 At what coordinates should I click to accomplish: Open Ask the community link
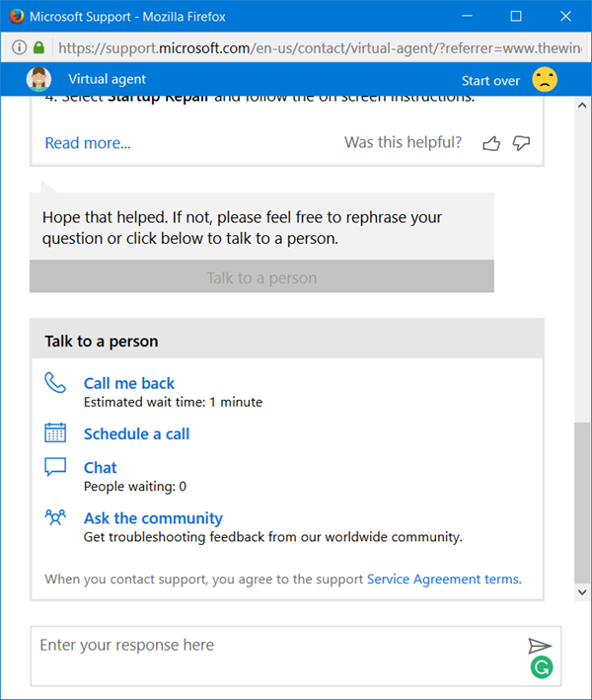coord(153,518)
